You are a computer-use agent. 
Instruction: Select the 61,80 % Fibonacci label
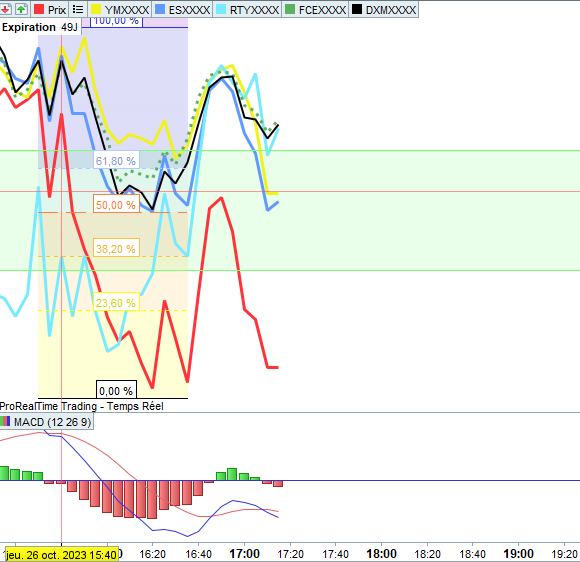pos(116,161)
